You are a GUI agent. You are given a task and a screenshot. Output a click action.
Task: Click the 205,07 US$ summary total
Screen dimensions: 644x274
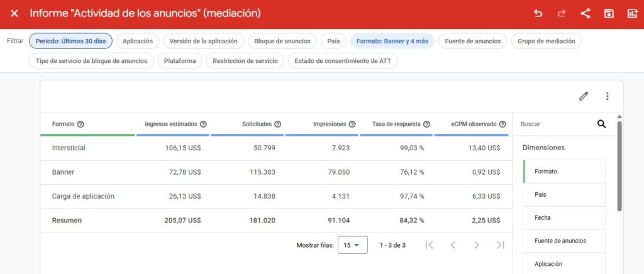tap(183, 220)
